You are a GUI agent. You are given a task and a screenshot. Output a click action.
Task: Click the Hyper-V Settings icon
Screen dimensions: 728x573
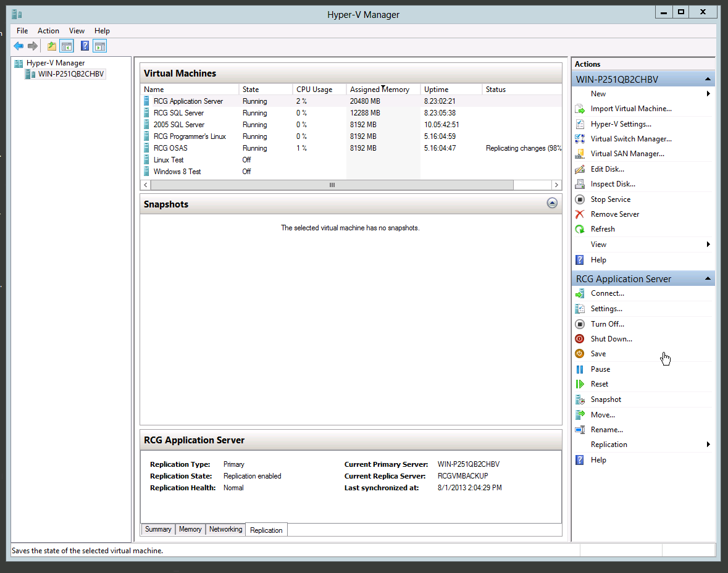(580, 124)
